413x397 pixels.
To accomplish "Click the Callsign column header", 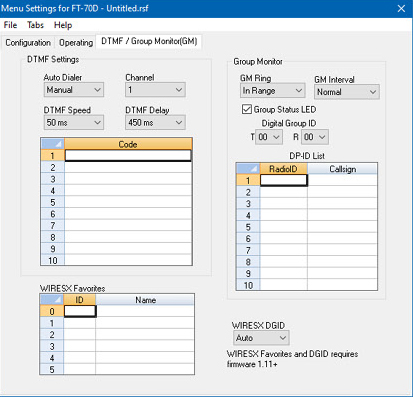I will point(342,169).
